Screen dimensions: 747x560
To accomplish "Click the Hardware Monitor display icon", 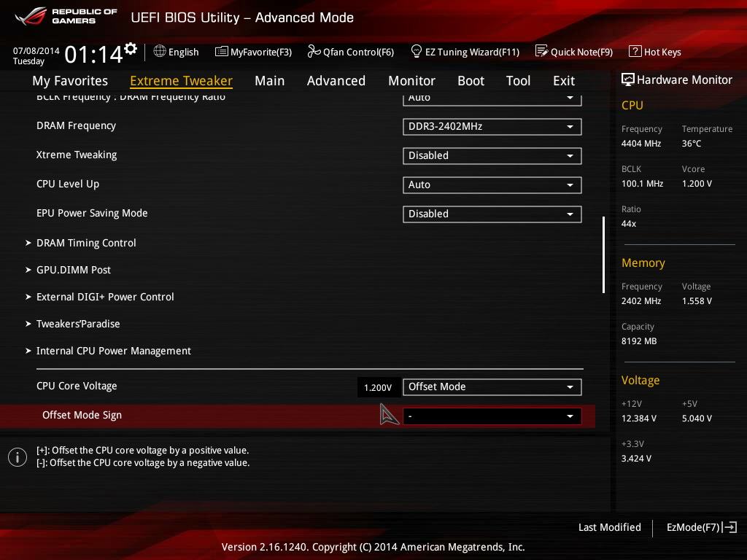I will coord(628,79).
